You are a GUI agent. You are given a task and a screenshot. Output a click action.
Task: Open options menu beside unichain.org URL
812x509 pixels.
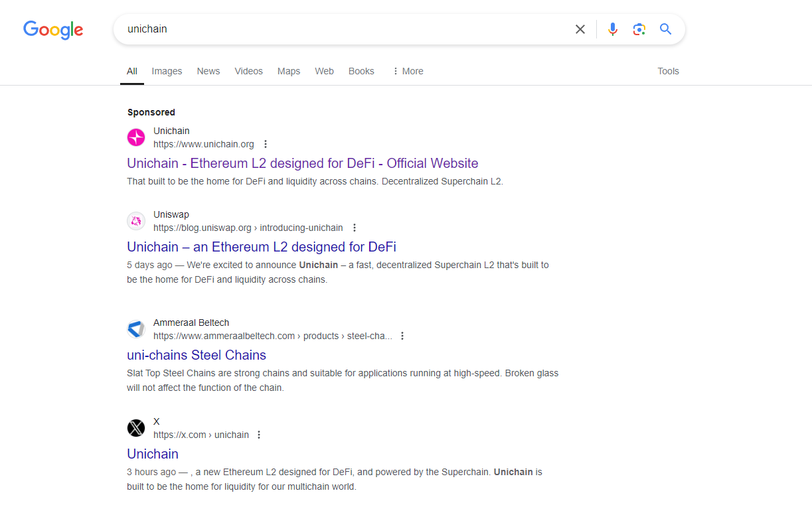pos(266,144)
